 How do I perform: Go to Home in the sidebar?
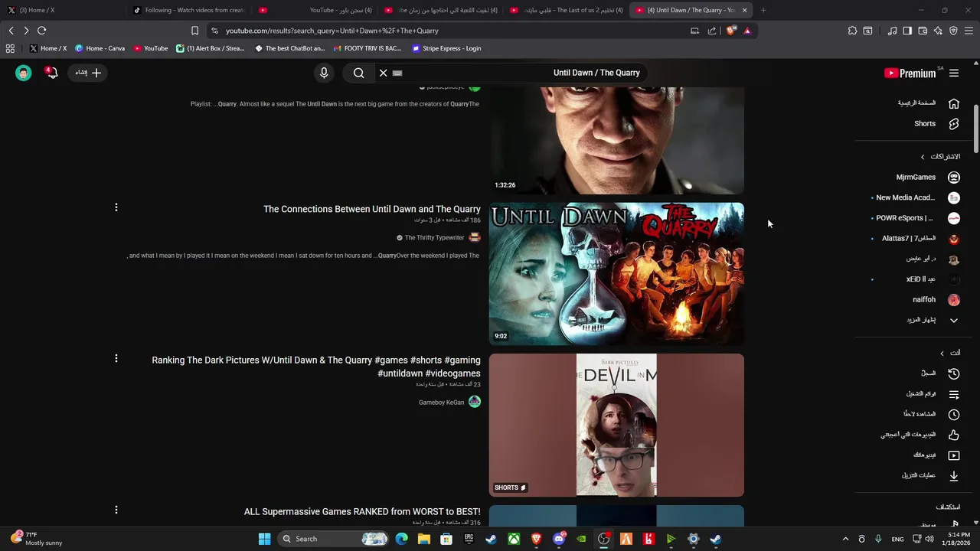point(929,103)
